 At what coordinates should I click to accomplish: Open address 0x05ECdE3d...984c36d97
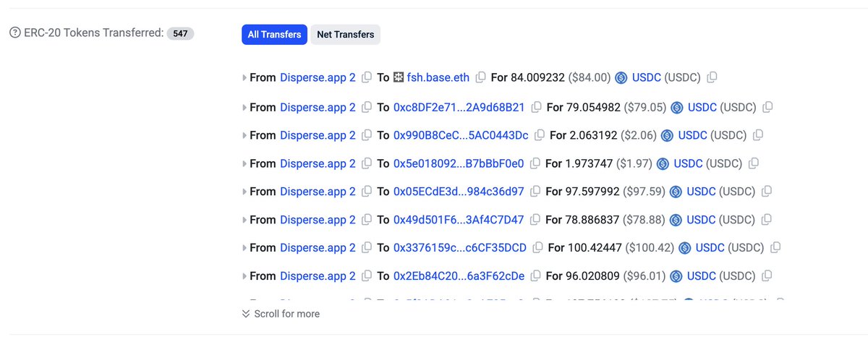[x=459, y=192]
